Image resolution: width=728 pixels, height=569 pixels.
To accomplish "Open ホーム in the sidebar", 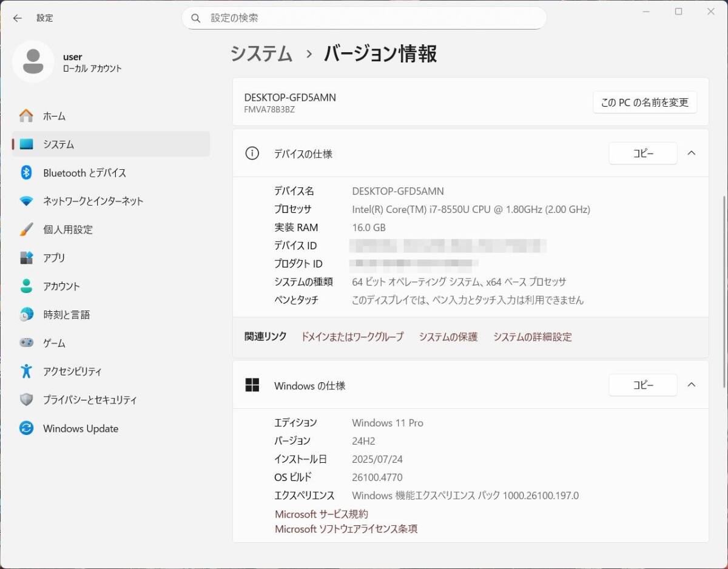I will point(111,116).
